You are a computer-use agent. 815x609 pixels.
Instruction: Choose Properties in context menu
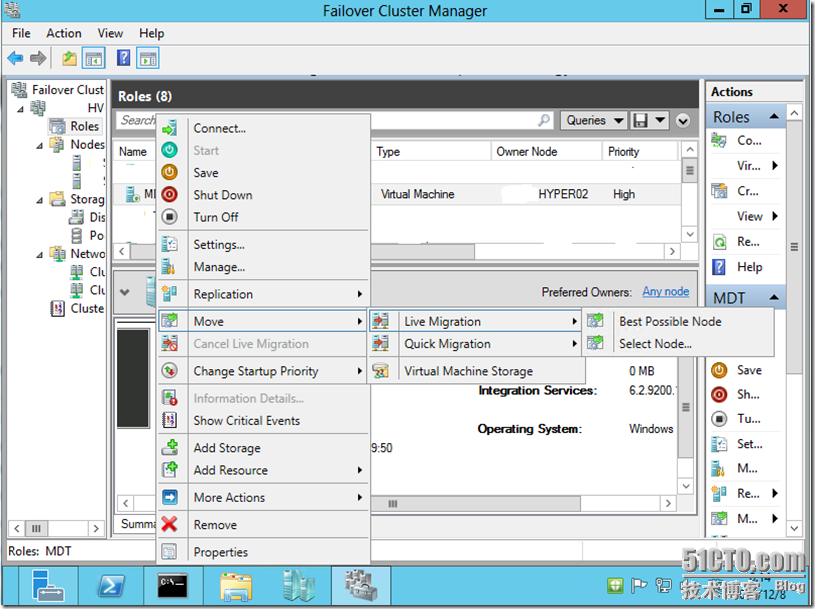pyautogui.click(x=263, y=552)
